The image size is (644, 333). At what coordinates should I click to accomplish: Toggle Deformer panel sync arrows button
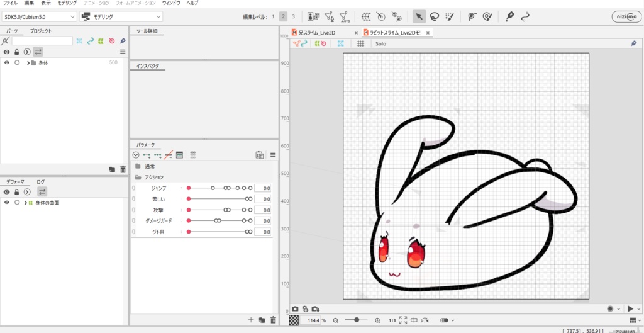coord(42,191)
